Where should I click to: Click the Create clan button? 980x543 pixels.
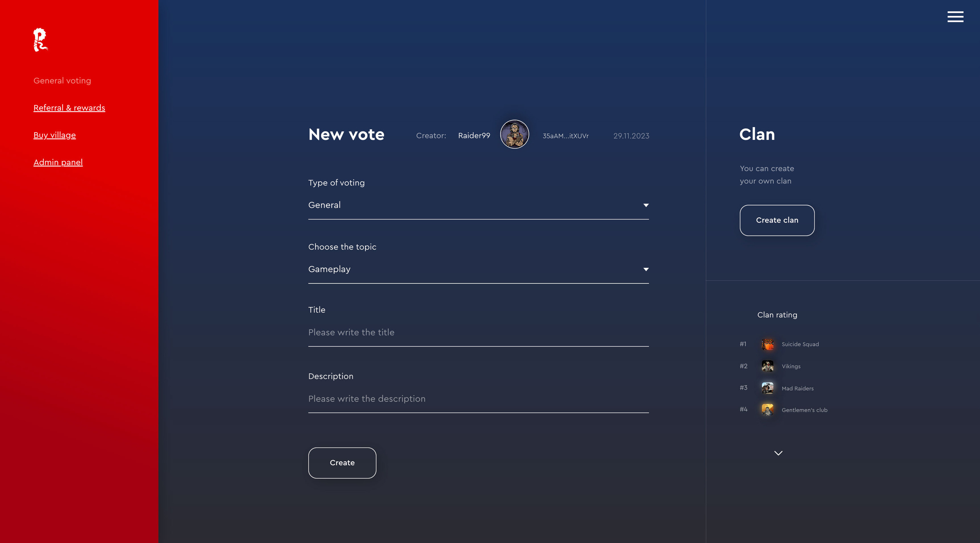pos(777,220)
